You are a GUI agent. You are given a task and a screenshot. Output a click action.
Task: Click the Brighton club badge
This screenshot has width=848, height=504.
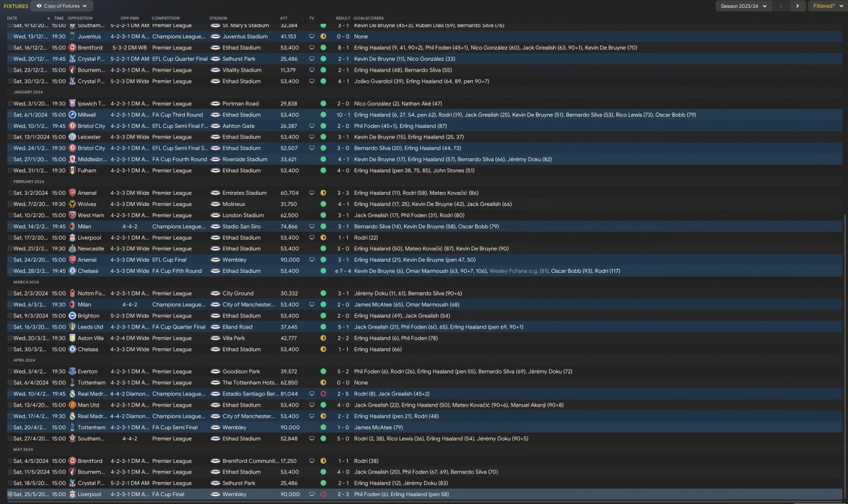click(x=72, y=316)
